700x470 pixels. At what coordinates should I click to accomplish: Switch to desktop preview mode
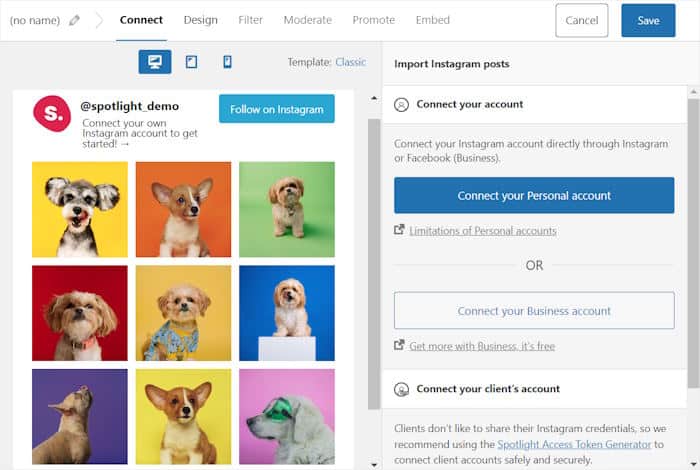pyautogui.click(x=155, y=62)
